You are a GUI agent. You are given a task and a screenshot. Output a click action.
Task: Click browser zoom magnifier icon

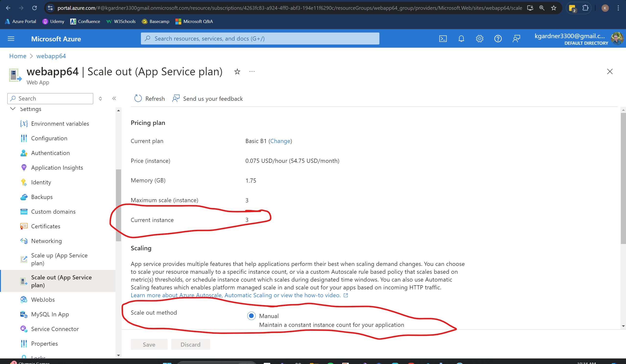pos(542,8)
